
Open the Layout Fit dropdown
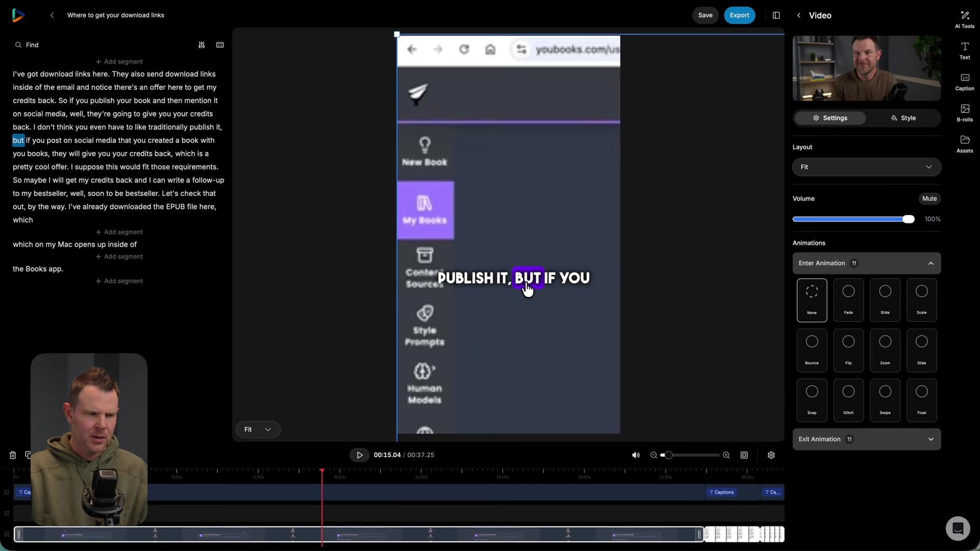[x=867, y=167]
